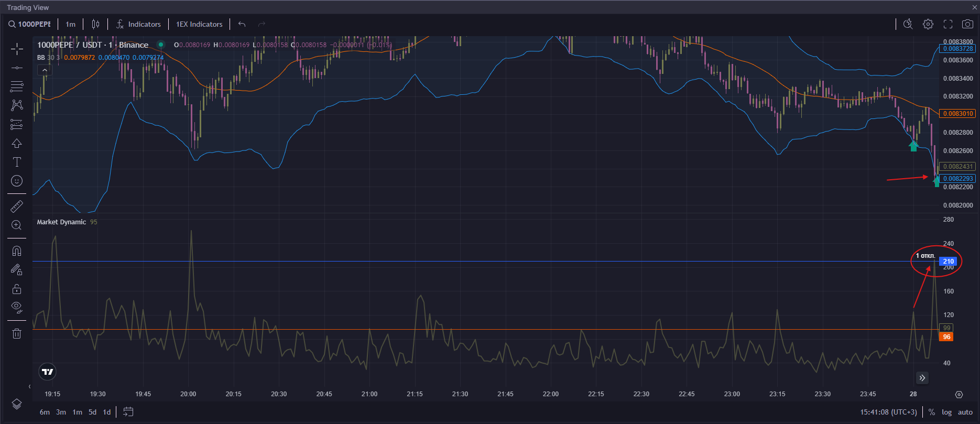Take a chart snapshot with camera icon
This screenshot has height=424, width=980.
967,24
